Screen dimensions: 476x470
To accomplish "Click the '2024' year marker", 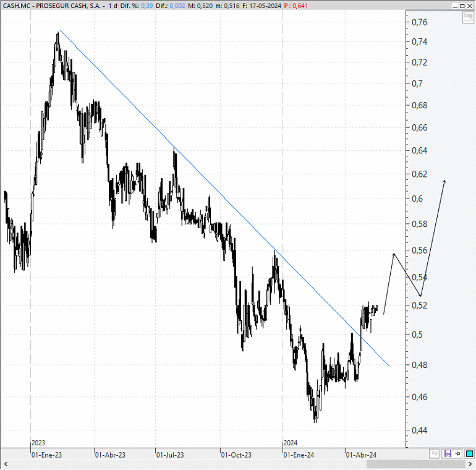I will click(291, 443).
